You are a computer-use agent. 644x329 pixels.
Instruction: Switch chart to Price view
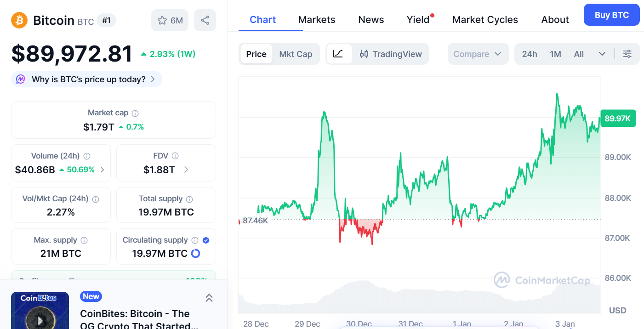coord(256,54)
